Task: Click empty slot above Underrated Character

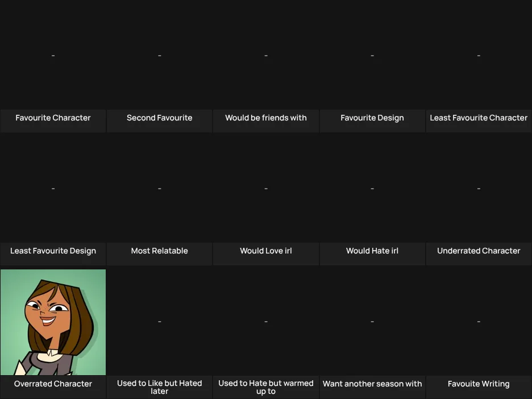Action: coord(479,188)
